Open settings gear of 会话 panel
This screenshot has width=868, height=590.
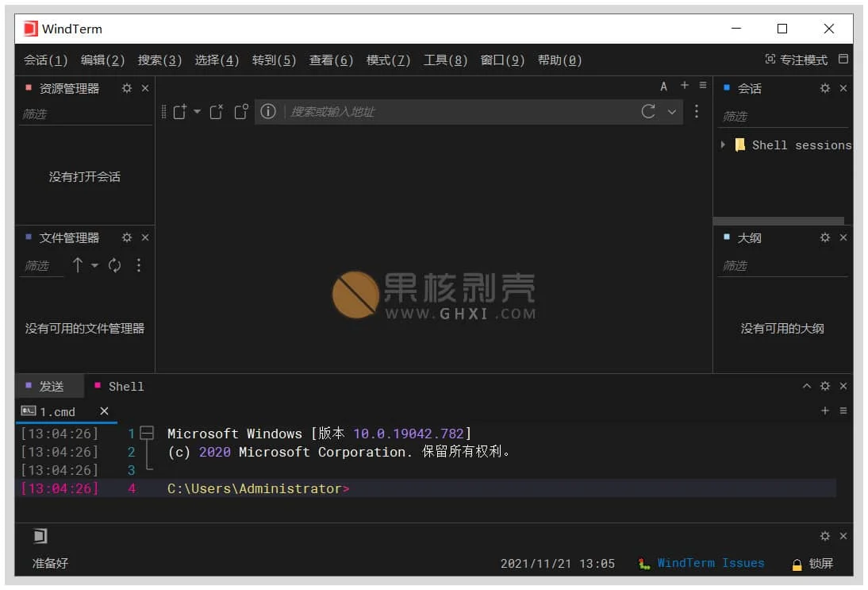(825, 88)
